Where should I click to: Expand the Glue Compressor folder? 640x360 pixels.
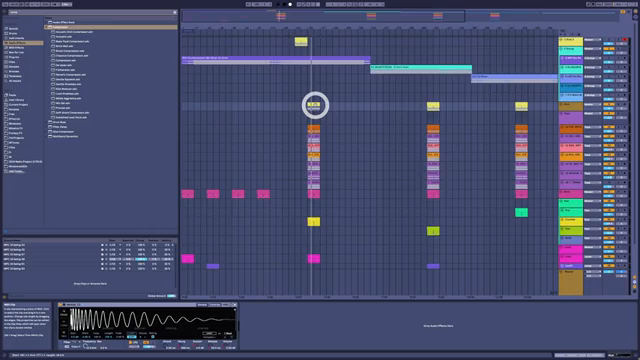(46, 131)
